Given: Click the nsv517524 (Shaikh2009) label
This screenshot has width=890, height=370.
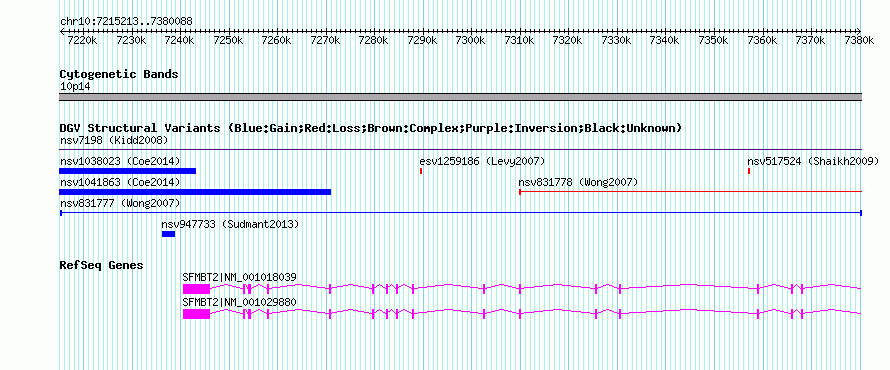Looking at the screenshot, I should [x=813, y=161].
